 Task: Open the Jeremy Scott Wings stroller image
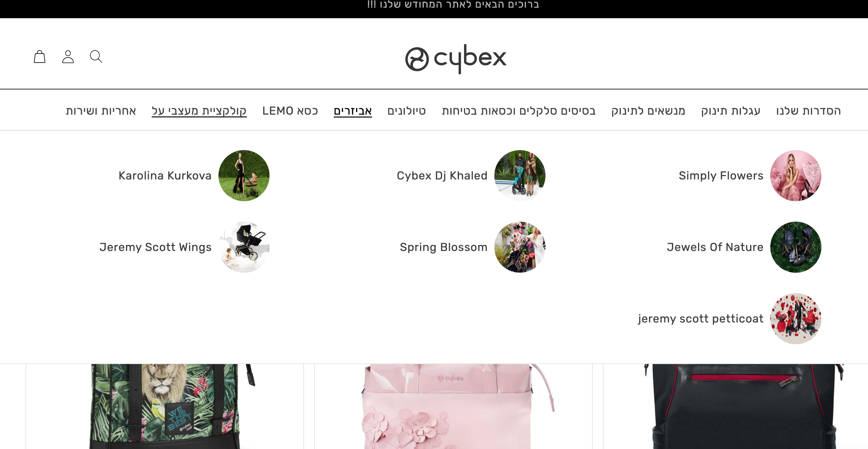pyautogui.click(x=244, y=247)
